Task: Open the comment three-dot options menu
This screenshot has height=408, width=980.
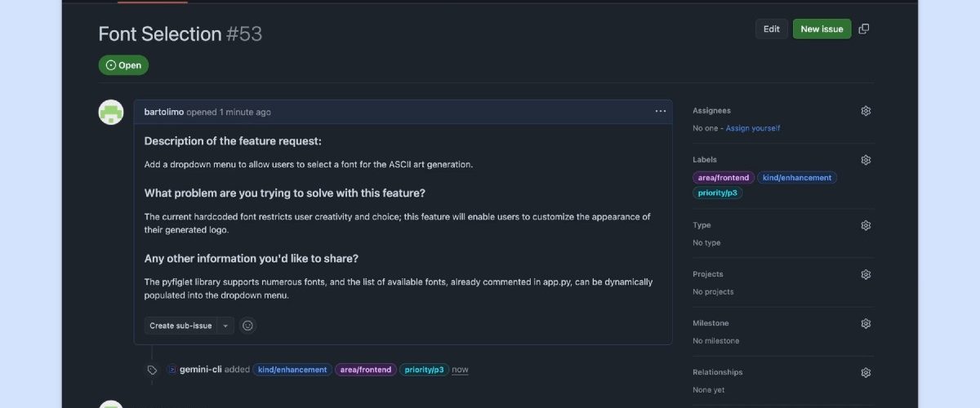Action: (661, 111)
